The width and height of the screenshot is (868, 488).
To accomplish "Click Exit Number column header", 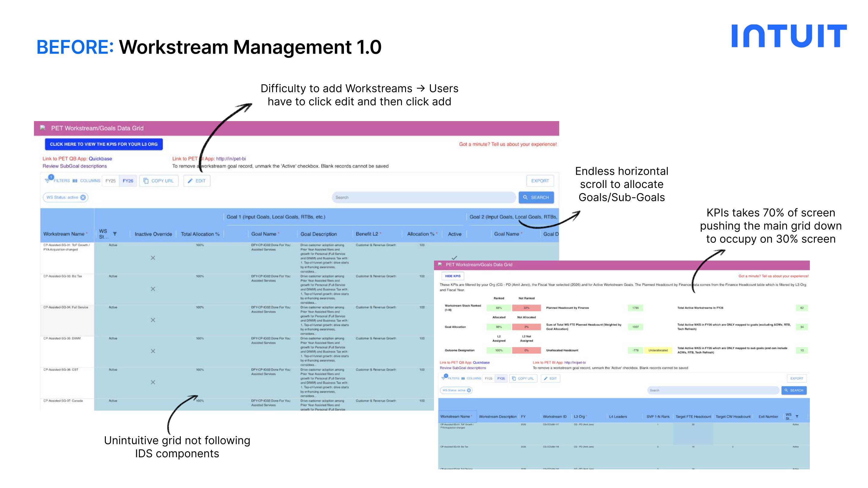I will [768, 417].
